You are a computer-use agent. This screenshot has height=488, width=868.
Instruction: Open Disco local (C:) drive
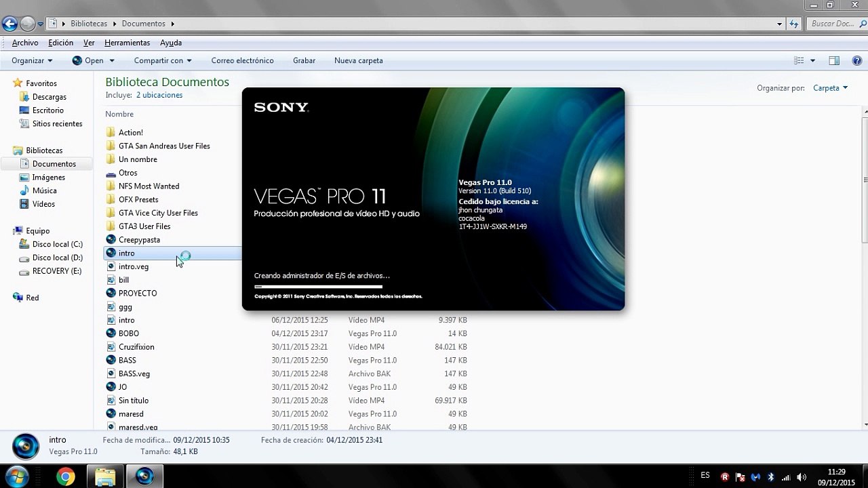(58, 244)
